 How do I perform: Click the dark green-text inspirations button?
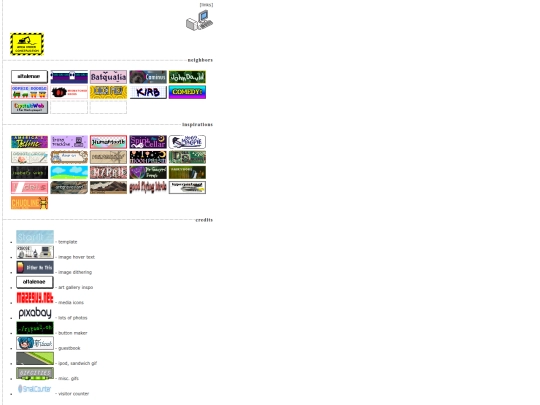pyautogui.click(x=29, y=172)
